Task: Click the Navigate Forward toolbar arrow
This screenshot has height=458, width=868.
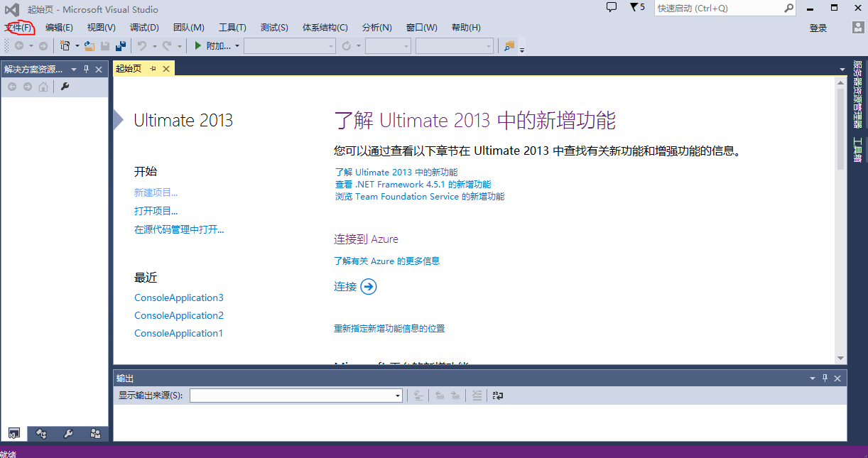Action: pos(43,46)
